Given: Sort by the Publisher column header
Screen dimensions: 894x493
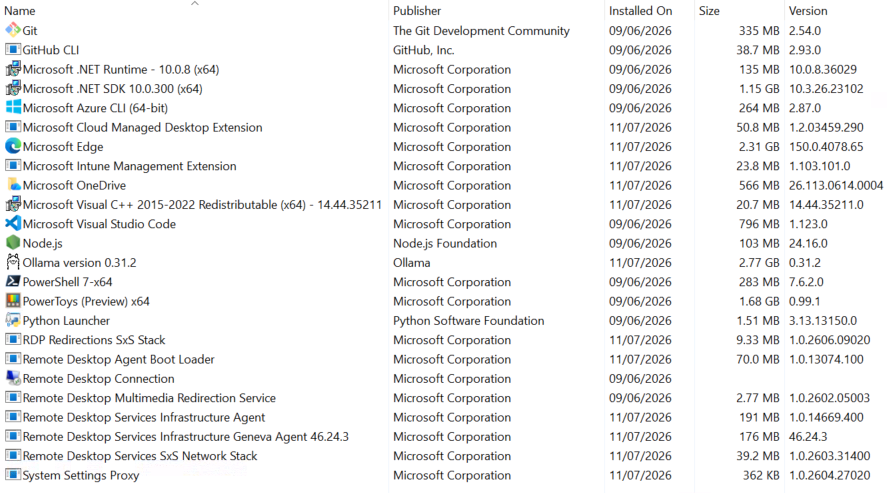Looking at the screenshot, I should 417,11.
